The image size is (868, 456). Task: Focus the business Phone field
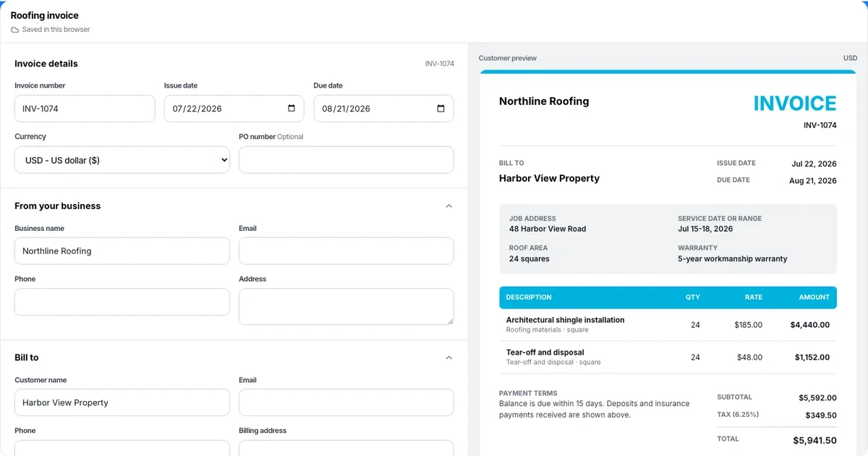coord(122,302)
